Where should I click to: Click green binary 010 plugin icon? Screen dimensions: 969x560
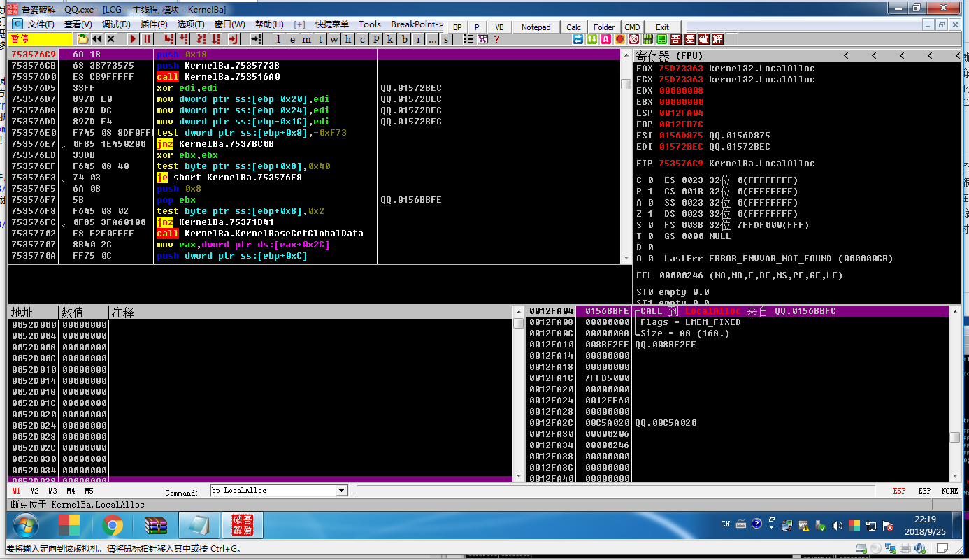click(647, 39)
